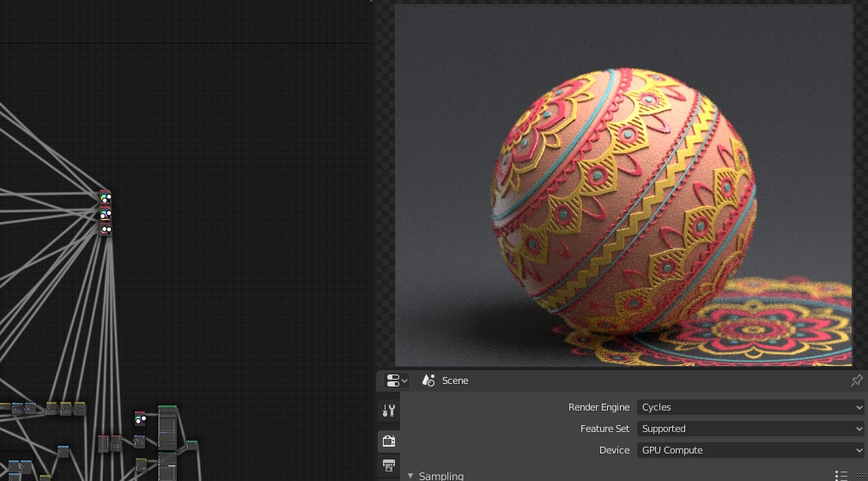Select the upper tall green-header shader node

click(167, 427)
